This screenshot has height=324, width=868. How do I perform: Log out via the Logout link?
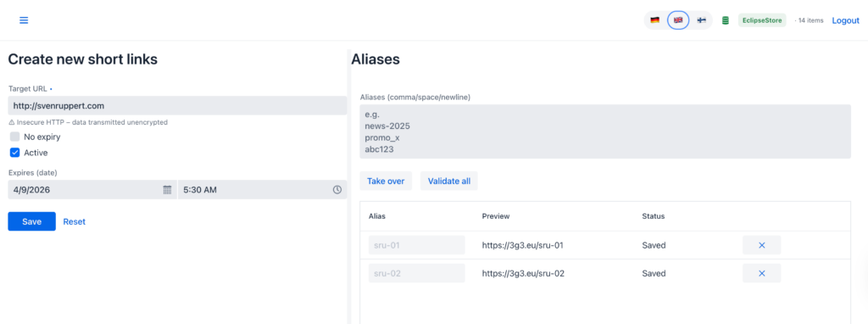point(845,20)
